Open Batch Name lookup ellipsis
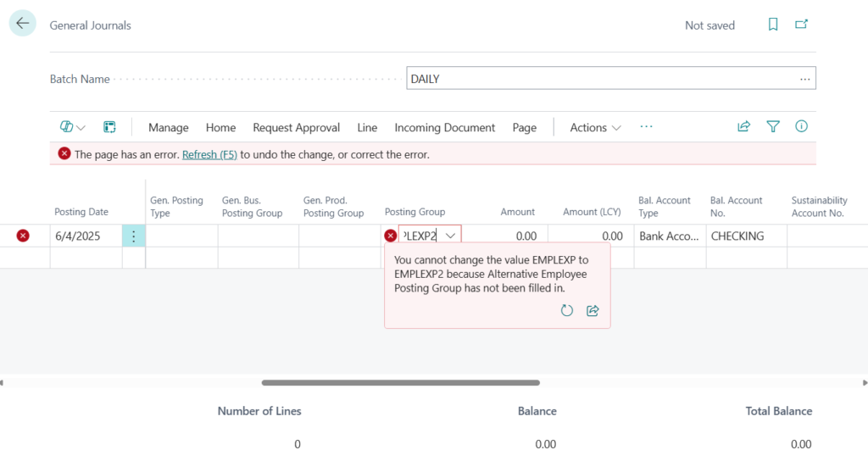 coord(804,79)
